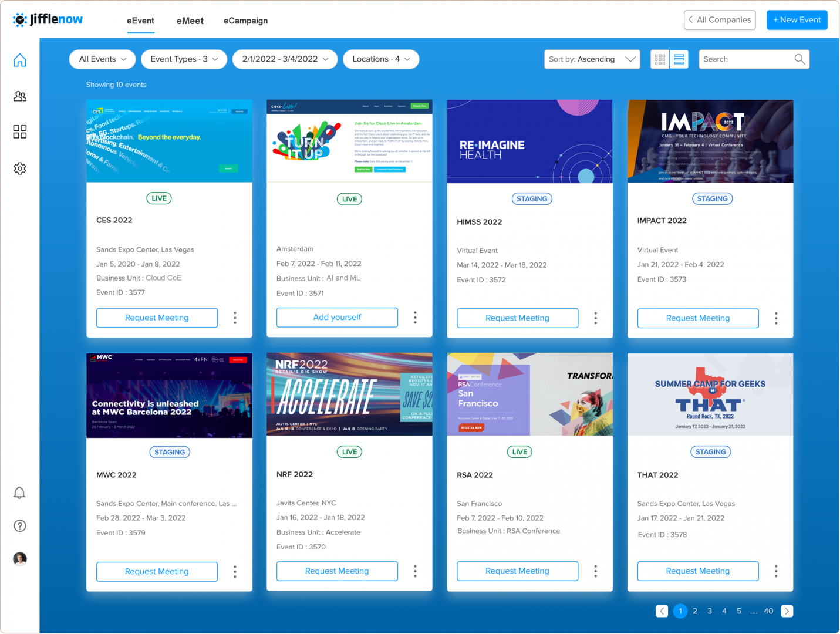Screen dimensions: 840x634
Task: Open the NRF Accelerate banner thumbnail
Action: [349, 394]
